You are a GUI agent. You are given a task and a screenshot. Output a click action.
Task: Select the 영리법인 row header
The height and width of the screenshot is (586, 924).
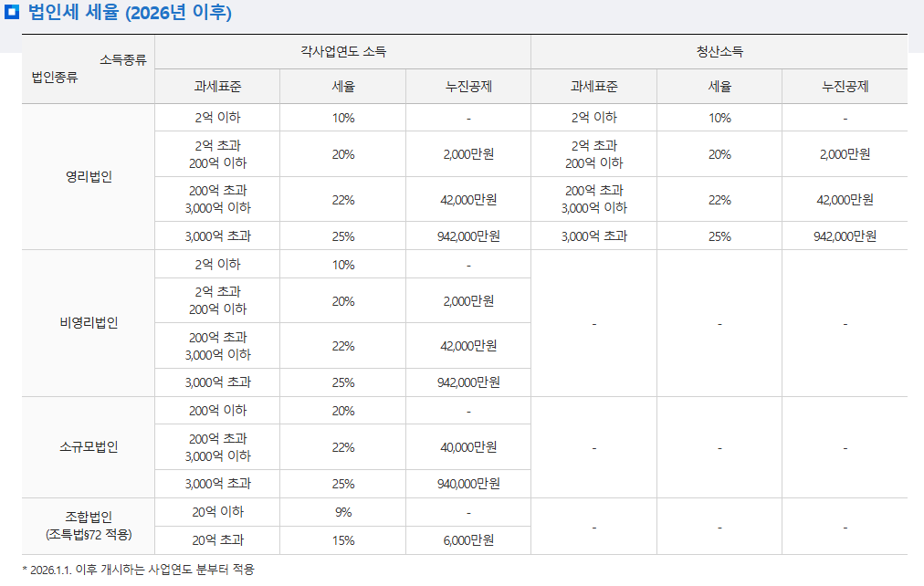[x=89, y=177]
